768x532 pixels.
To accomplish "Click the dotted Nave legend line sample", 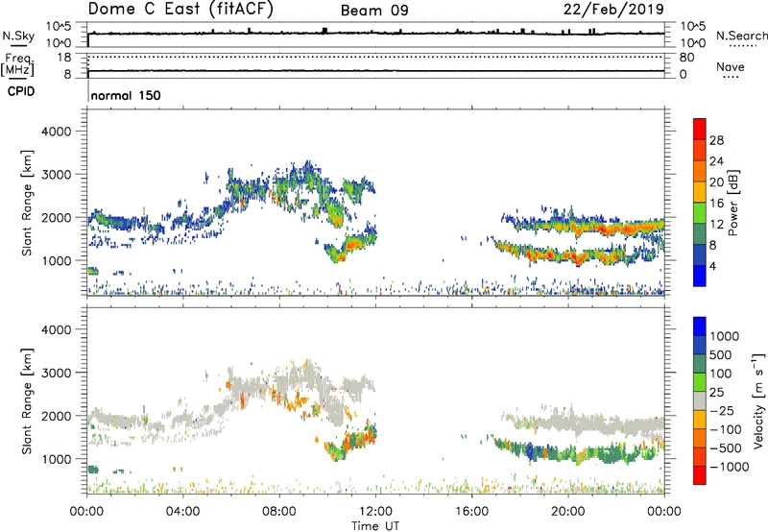I will point(731,77).
